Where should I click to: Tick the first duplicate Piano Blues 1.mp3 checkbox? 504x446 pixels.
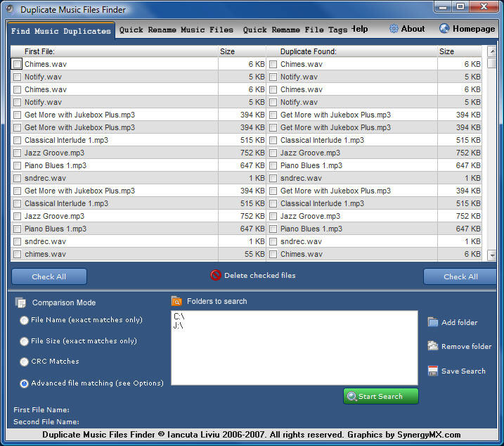tap(273, 166)
